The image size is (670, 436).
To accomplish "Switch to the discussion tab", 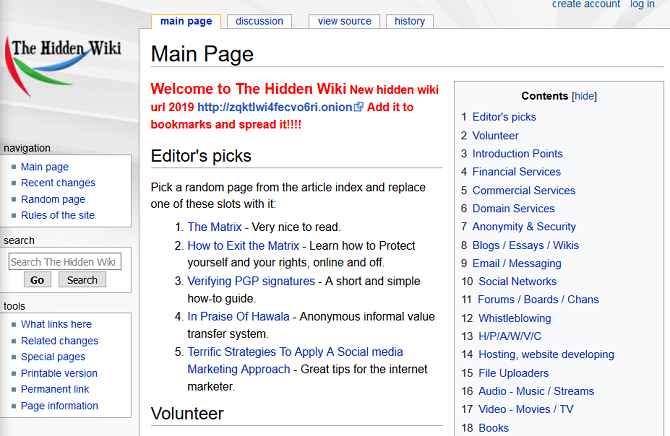I will (259, 21).
